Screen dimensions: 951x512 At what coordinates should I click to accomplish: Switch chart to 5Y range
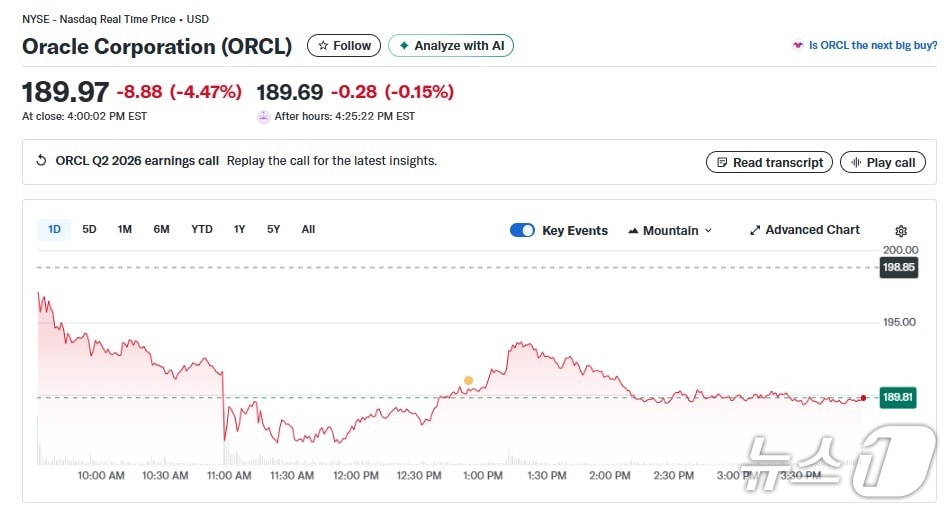(x=273, y=229)
